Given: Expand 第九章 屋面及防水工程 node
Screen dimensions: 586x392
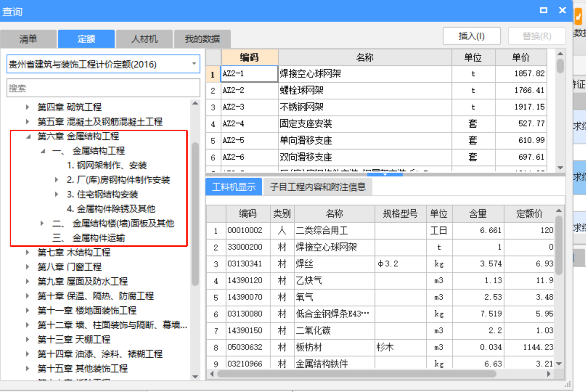Looking at the screenshot, I should (28, 282).
